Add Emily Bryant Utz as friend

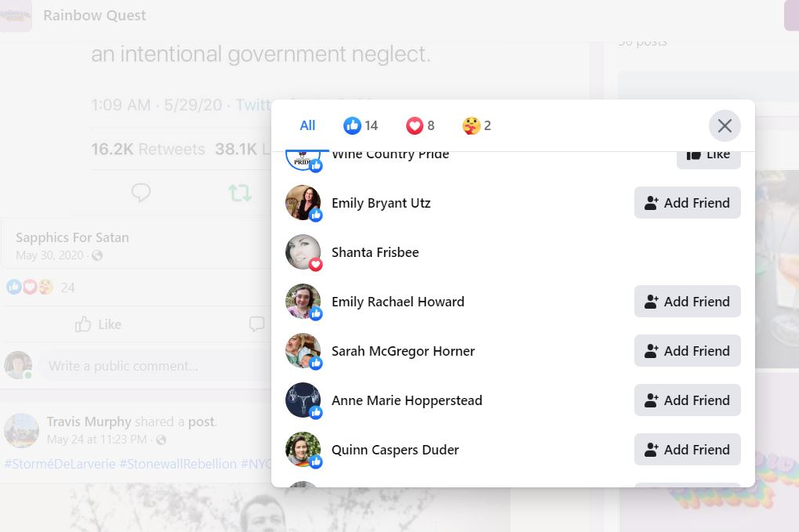pyautogui.click(x=687, y=203)
